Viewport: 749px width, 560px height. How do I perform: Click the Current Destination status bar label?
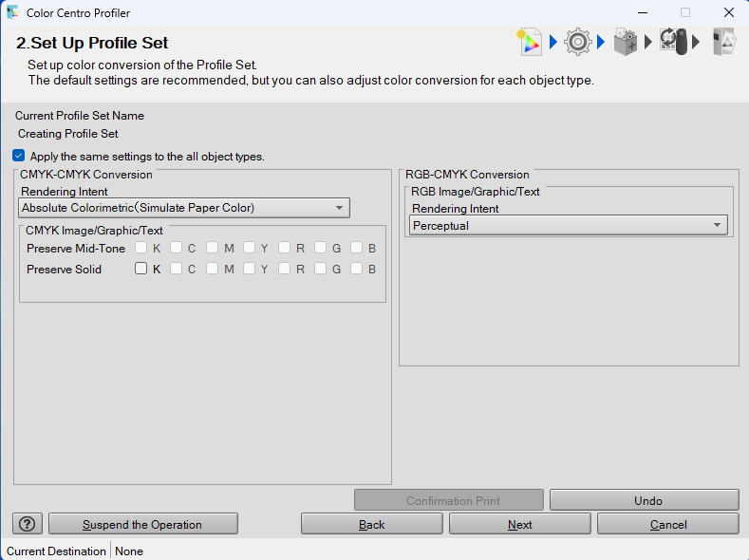pyautogui.click(x=56, y=551)
